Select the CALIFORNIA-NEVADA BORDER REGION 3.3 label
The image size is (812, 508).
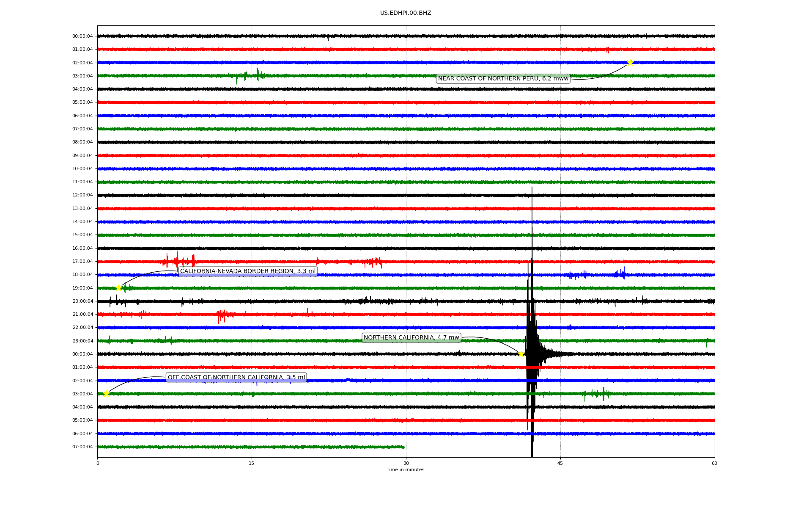(248, 271)
